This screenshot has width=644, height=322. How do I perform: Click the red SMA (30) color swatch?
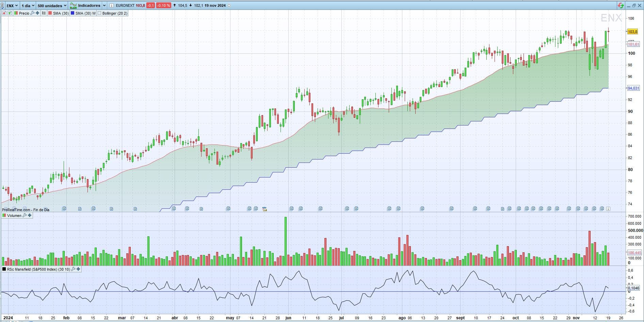pos(50,13)
